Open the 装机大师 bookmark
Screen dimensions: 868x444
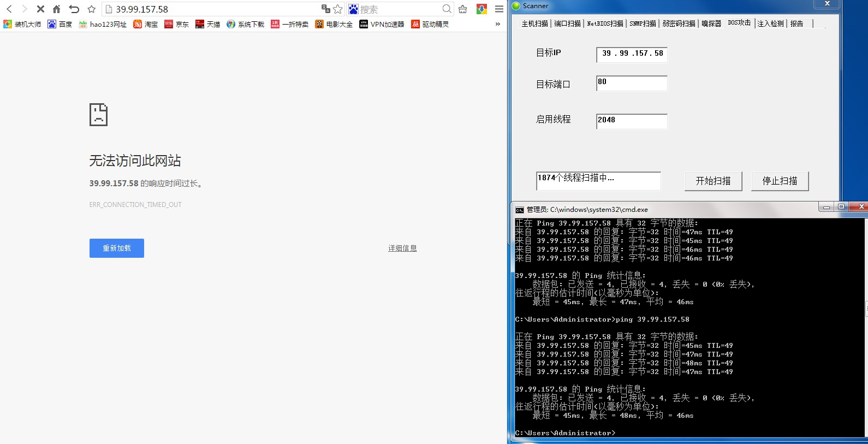(22, 24)
